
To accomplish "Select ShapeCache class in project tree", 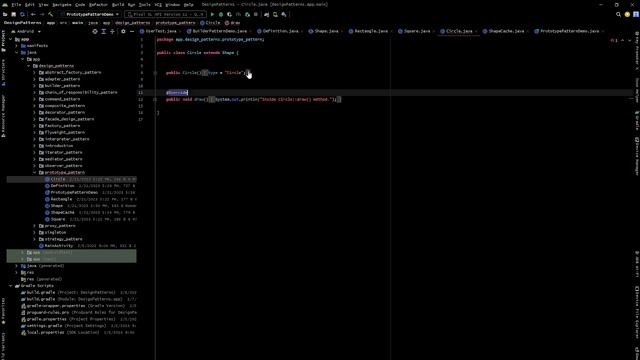I will [62, 212].
